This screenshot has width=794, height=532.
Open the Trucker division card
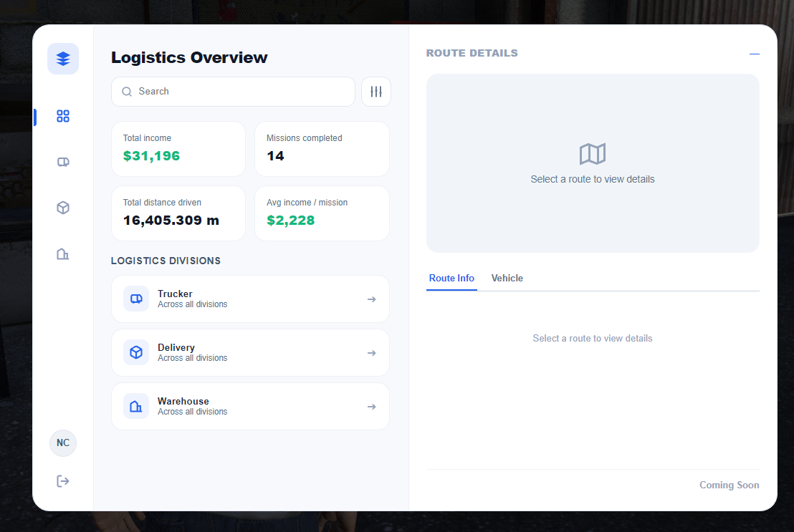pyautogui.click(x=250, y=299)
